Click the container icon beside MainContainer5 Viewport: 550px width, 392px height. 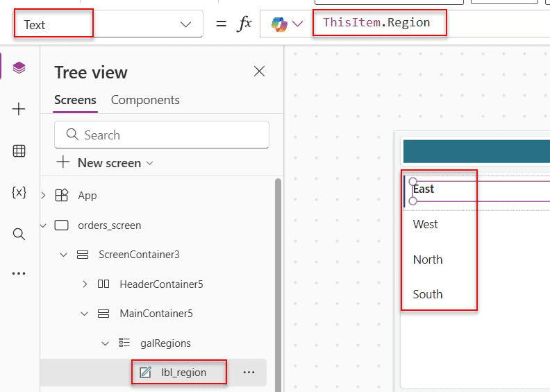[x=103, y=314]
